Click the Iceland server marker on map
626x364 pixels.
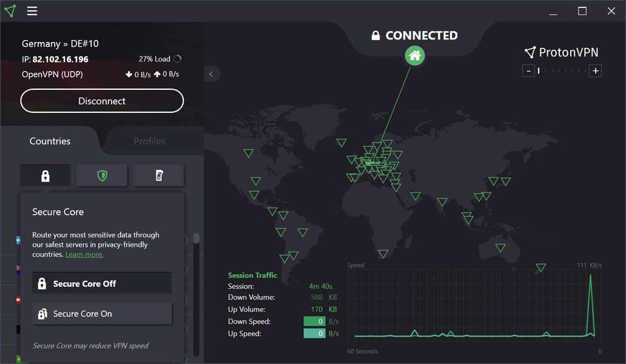[342, 143]
